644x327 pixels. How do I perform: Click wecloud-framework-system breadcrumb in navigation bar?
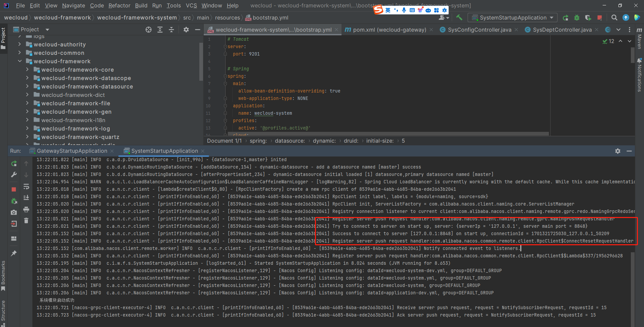[x=137, y=17]
